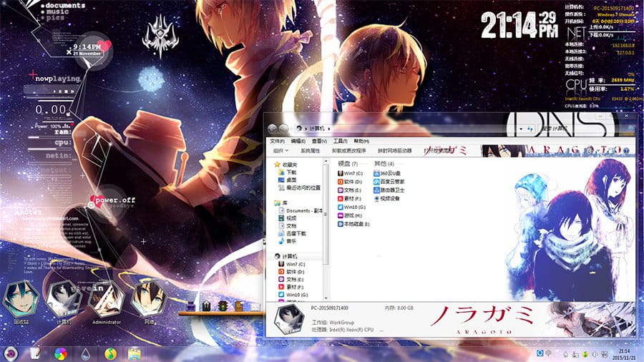The height and width of the screenshot is (362, 644).
Task: Open the Start orb on taskbar
Action: (x=11, y=353)
